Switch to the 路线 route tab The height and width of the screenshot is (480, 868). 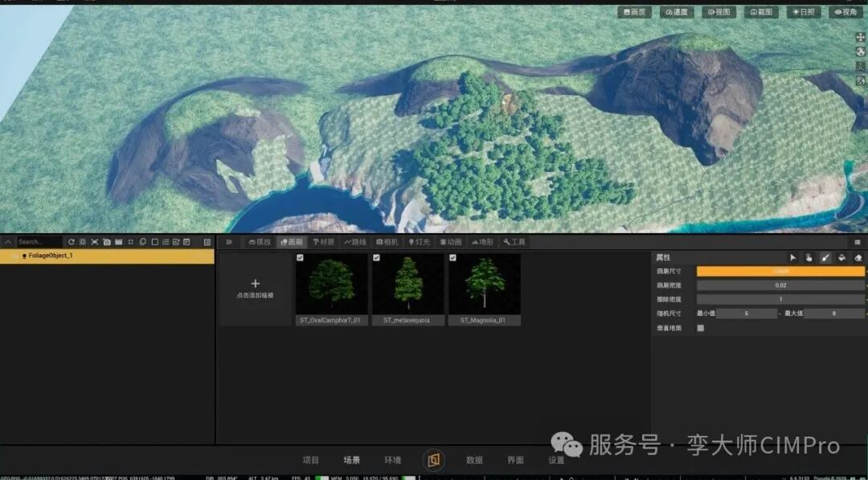click(x=356, y=242)
